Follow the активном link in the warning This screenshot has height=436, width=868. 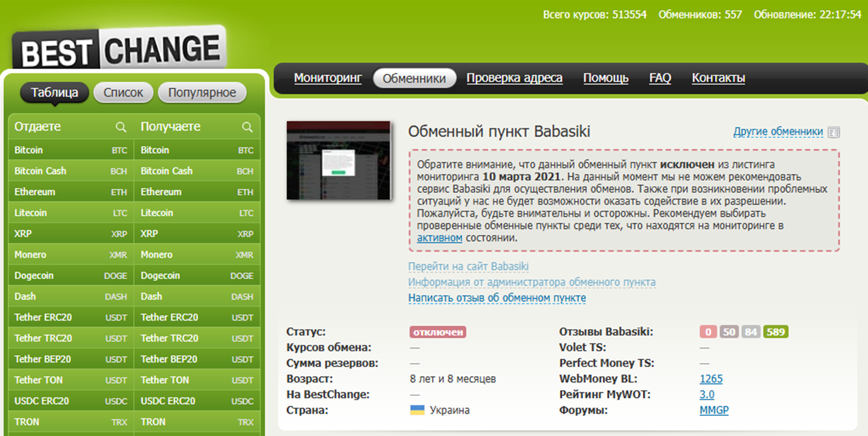coord(440,238)
